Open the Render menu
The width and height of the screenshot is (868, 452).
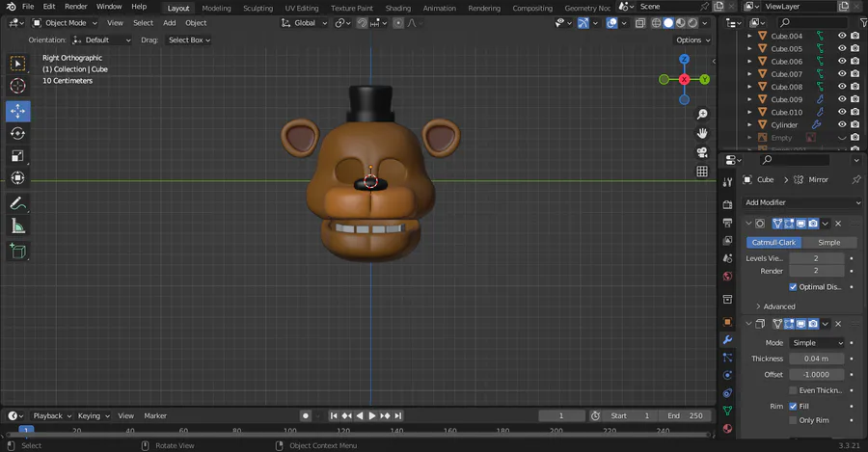tap(76, 7)
